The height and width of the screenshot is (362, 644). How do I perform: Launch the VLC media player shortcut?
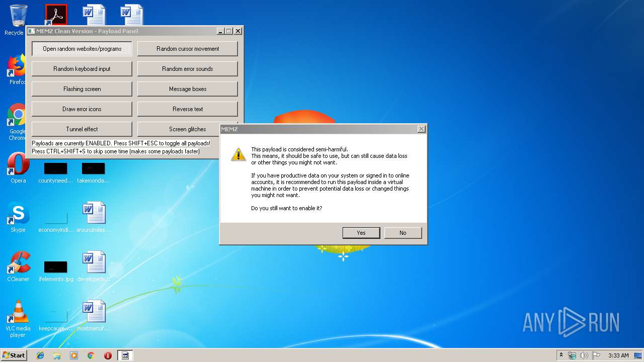click(x=18, y=319)
